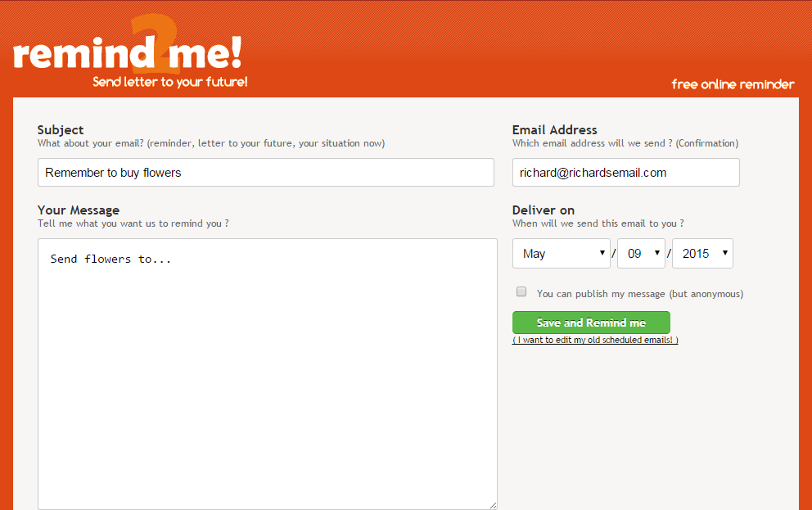Focus the Subject field with "Remember to buy flowers"

click(266, 173)
